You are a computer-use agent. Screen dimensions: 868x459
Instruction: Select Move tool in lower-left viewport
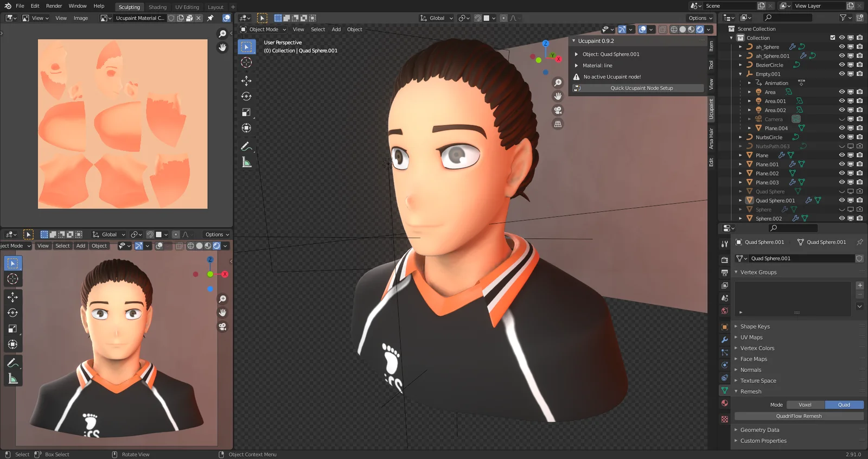point(12,297)
